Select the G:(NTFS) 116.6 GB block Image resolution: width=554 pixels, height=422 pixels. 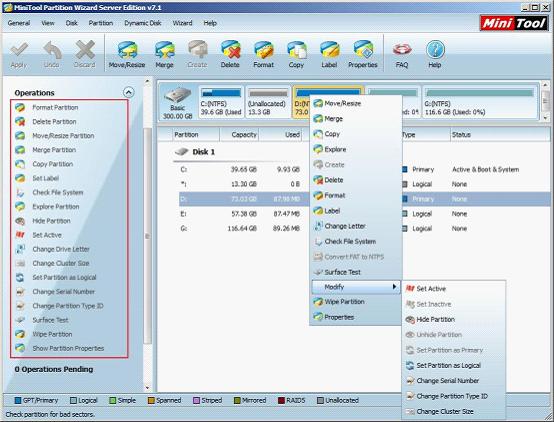480,102
